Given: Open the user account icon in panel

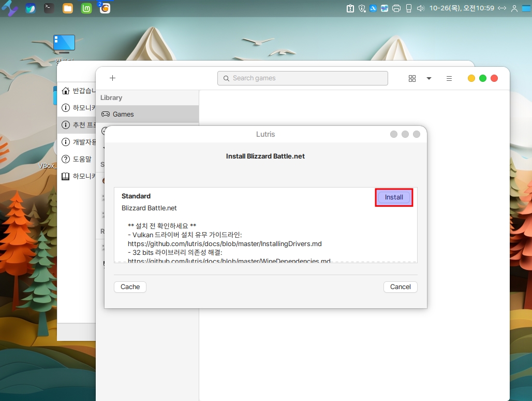Looking at the screenshot, I should click(514, 8).
